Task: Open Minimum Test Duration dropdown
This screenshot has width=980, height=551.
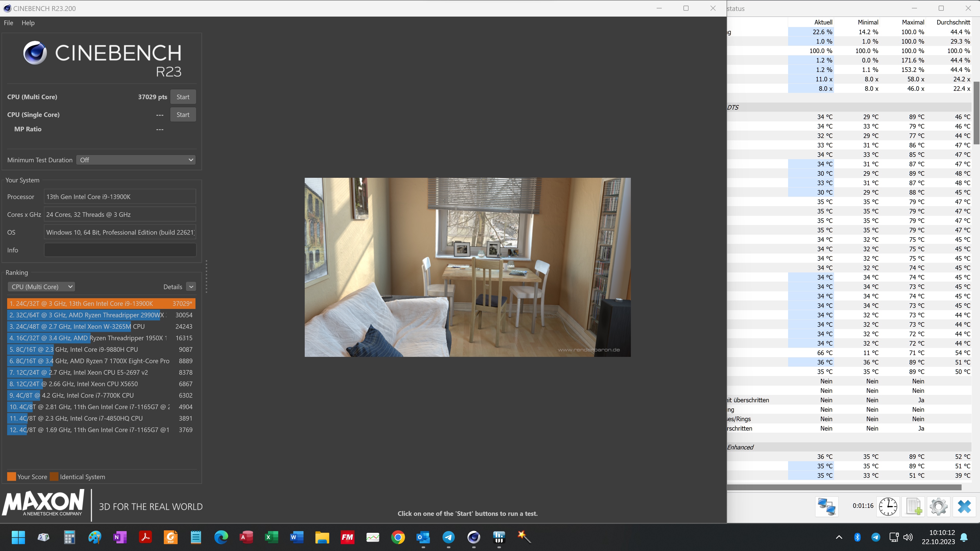Action: pyautogui.click(x=136, y=160)
